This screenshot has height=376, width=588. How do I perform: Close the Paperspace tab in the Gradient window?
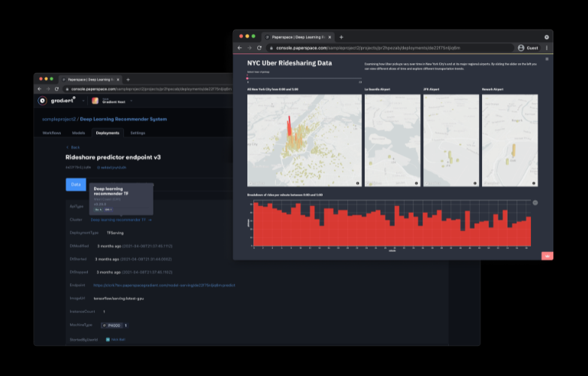click(x=118, y=80)
